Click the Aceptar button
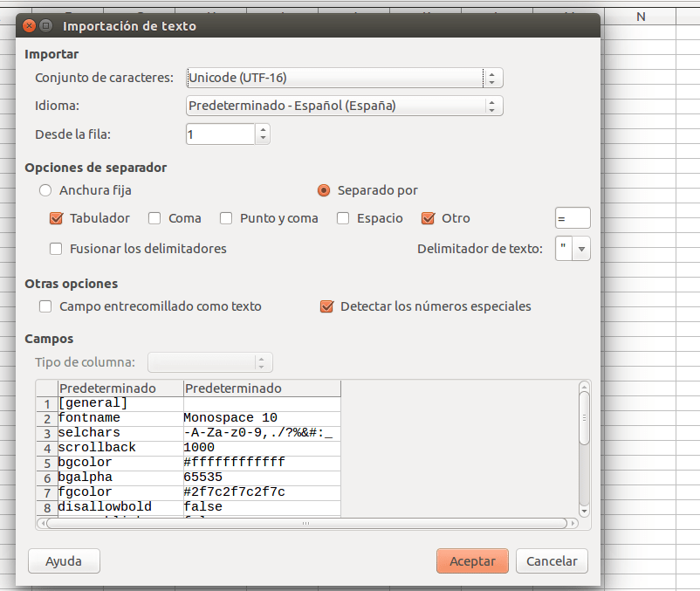The height and width of the screenshot is (591, 700). click(x=472, y=561)
